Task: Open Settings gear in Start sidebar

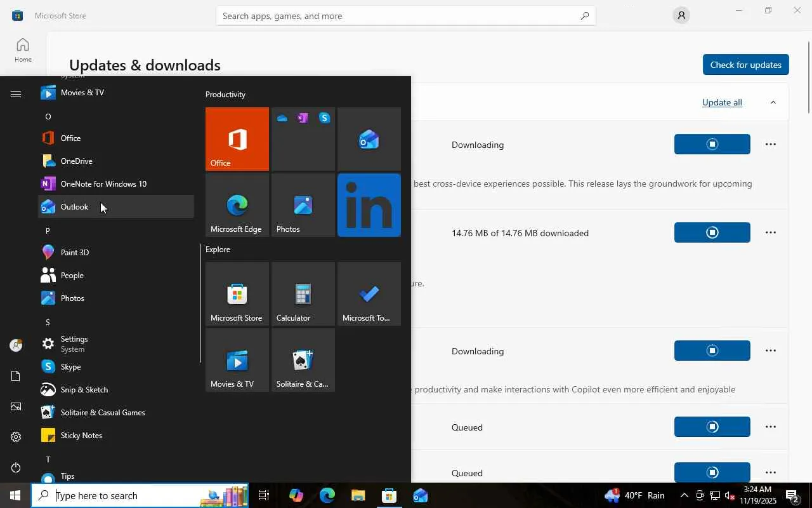Action: click(x=16, y=437)
